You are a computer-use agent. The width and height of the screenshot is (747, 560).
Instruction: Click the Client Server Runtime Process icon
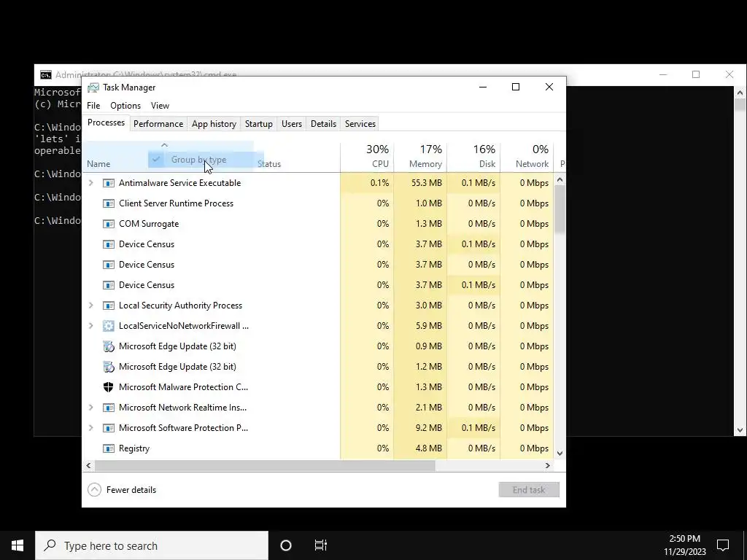pos(109,203)
